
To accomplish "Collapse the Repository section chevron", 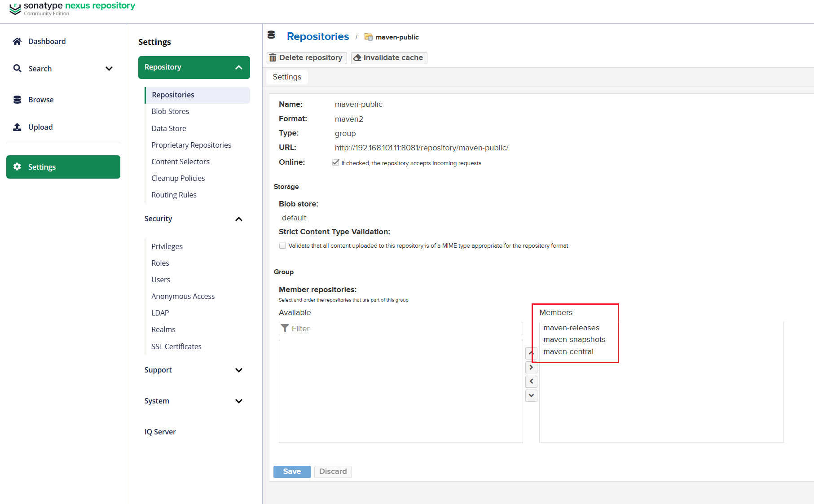I will pos(239,67).
